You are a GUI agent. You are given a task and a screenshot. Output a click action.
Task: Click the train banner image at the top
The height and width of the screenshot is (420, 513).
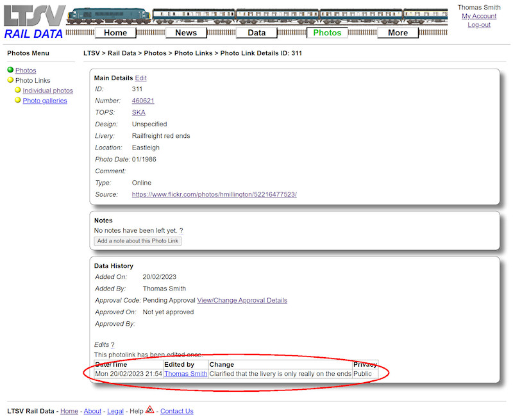click(x=256, y=14)
